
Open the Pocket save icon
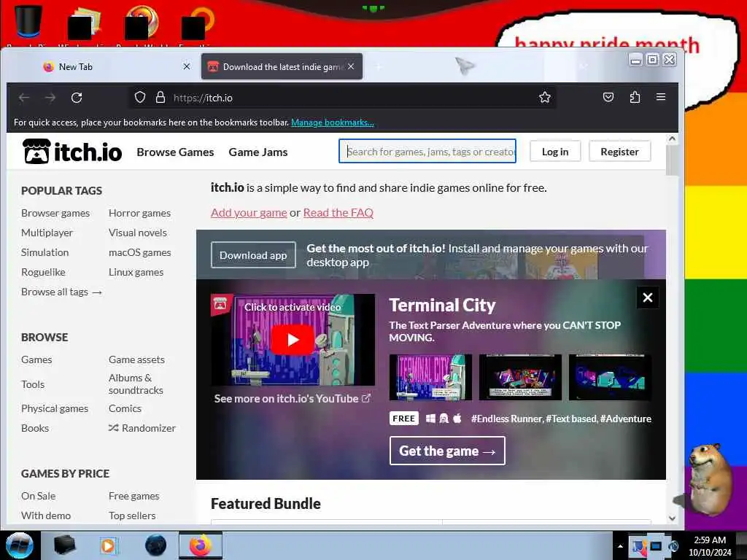[x=608, y=97]
